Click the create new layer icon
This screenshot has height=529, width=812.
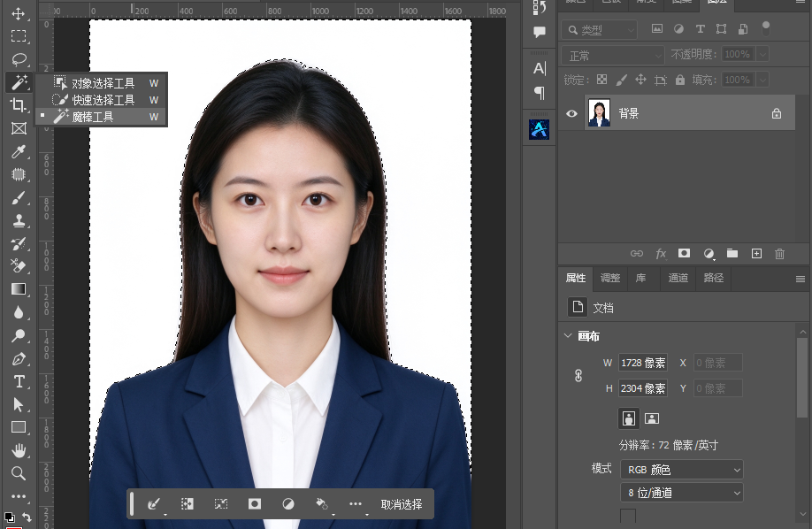click(756, 253)
